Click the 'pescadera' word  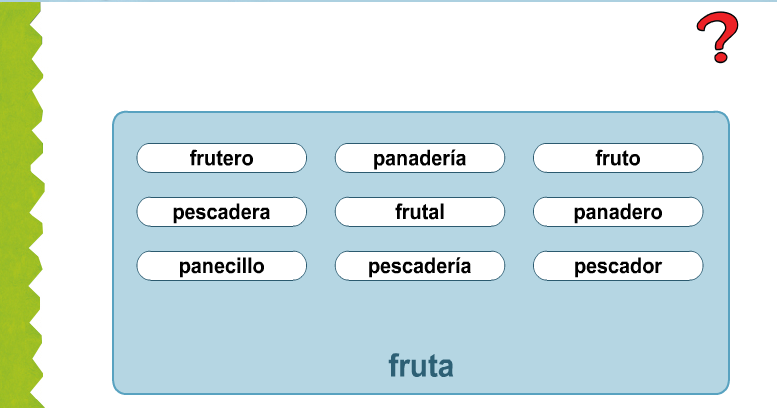pyautogui.click(x=221, y=212)
